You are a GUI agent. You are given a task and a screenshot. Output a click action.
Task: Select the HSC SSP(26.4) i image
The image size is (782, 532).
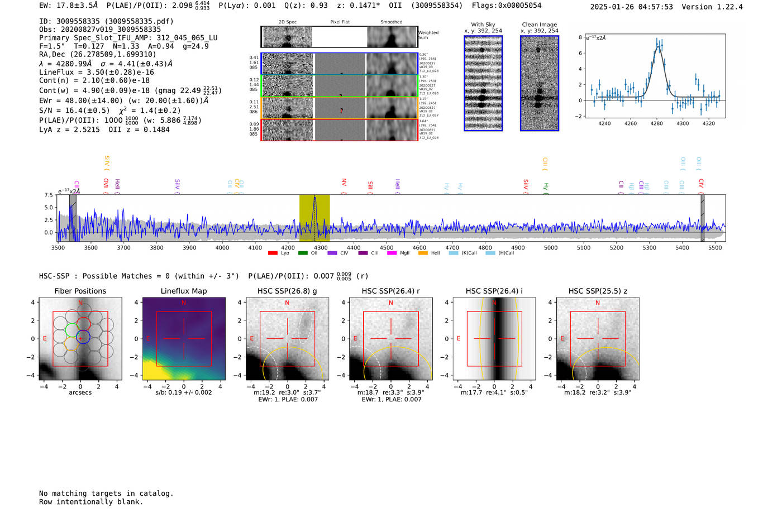click(494, 339)
